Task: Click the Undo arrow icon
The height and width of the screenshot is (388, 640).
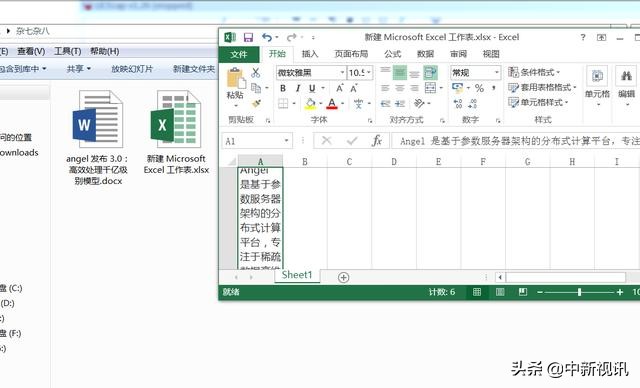Action: [x=267, y=38]
